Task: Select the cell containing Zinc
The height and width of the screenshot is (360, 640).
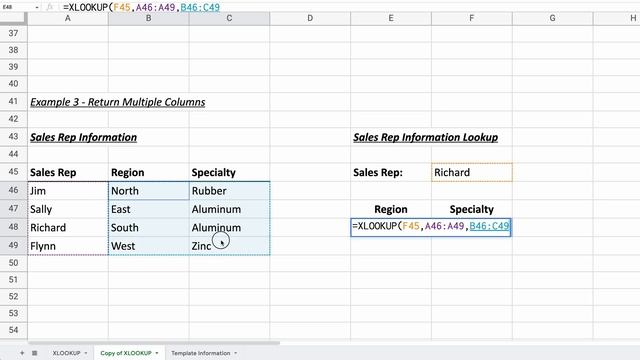Action: (x=229, y=246)
